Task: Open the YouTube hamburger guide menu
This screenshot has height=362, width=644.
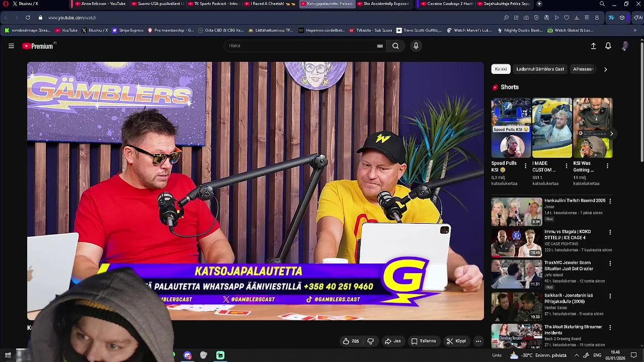Action: (x=11, y=46)
